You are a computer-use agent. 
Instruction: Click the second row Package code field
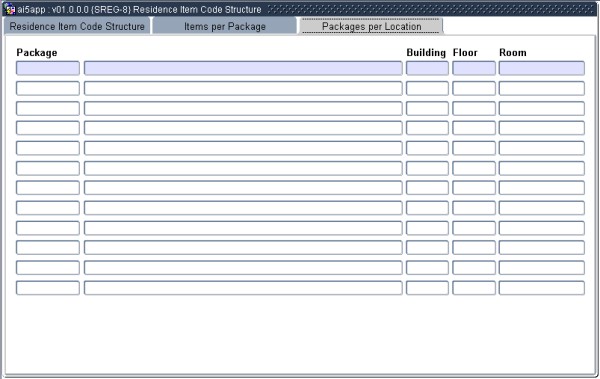[x=48, y=88]
